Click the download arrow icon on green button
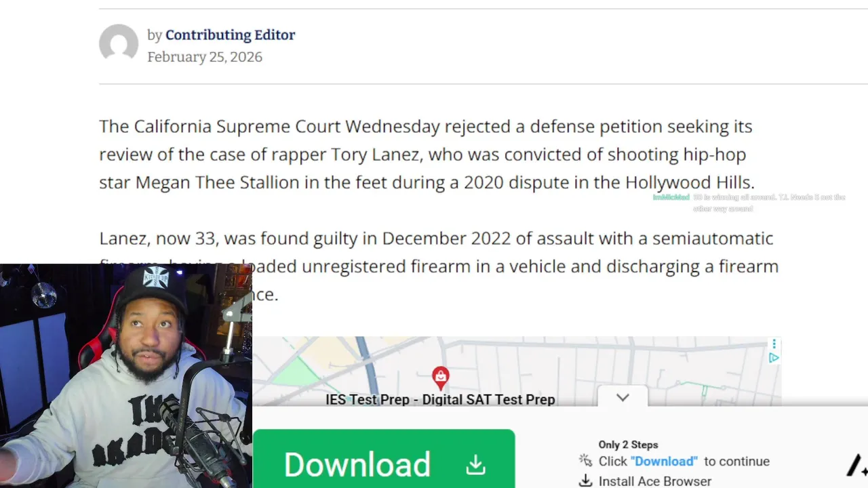Screen dimensions: 868x488 (476, 464)
